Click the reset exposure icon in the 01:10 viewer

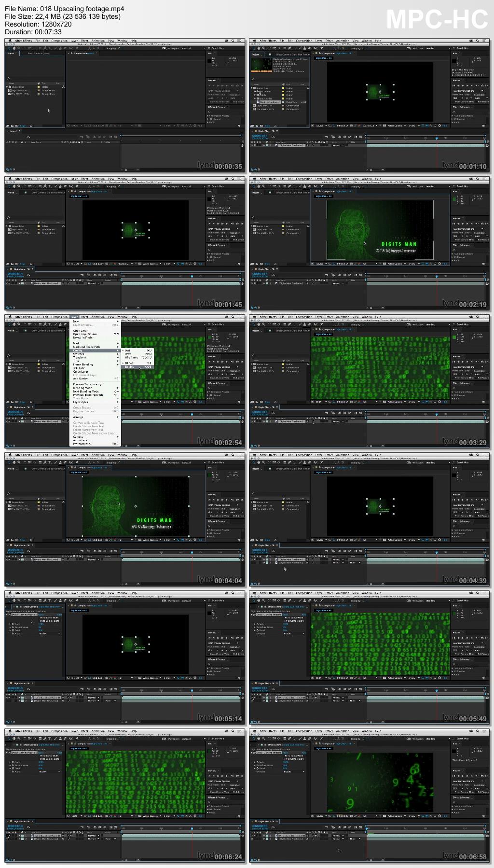tap(439, 126)
